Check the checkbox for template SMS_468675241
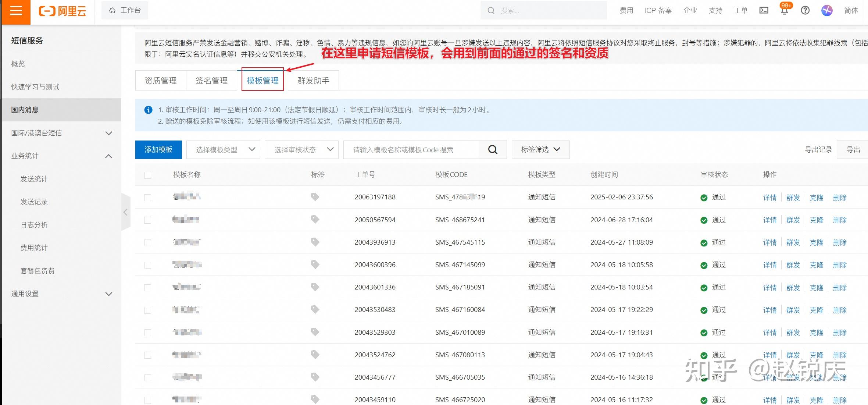 click(148, 220)
